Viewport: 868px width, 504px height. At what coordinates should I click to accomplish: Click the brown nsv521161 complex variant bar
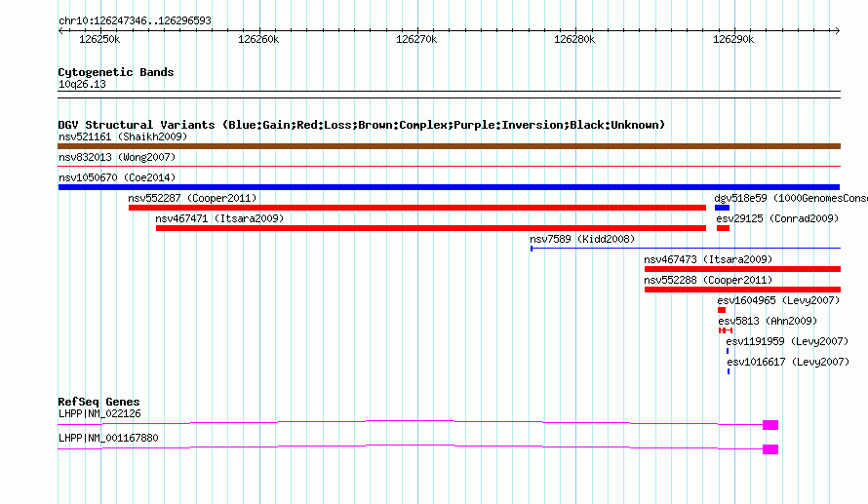pos(449,146)
